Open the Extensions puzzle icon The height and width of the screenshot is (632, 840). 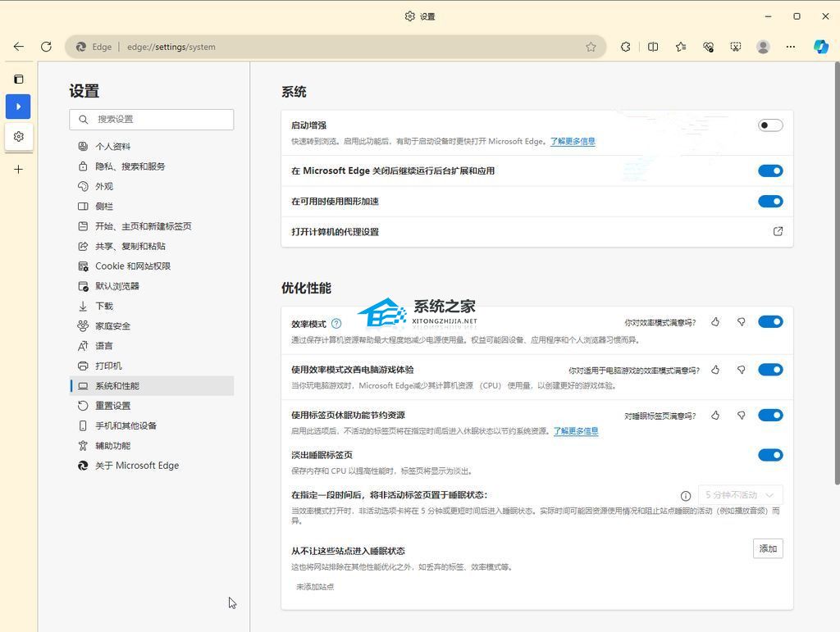[625, 47]
